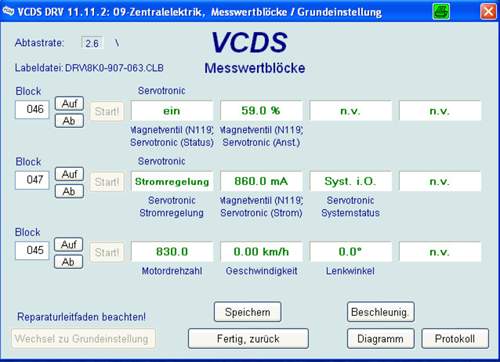The image size is (500, 362).
Task: Click Wechsel zu Grundeinstellung button
Action: click(x=83, y=339)
